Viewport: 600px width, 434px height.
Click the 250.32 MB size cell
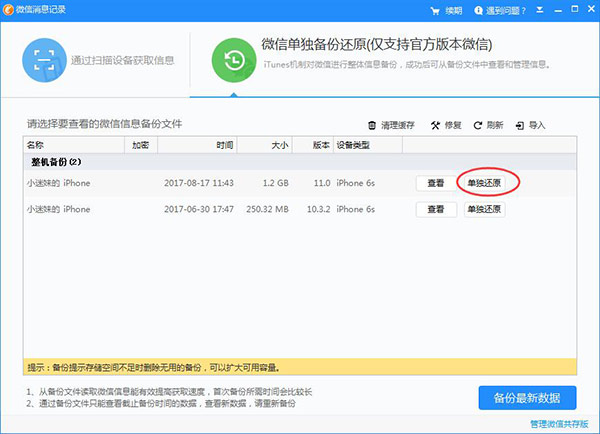pos(267,209)
